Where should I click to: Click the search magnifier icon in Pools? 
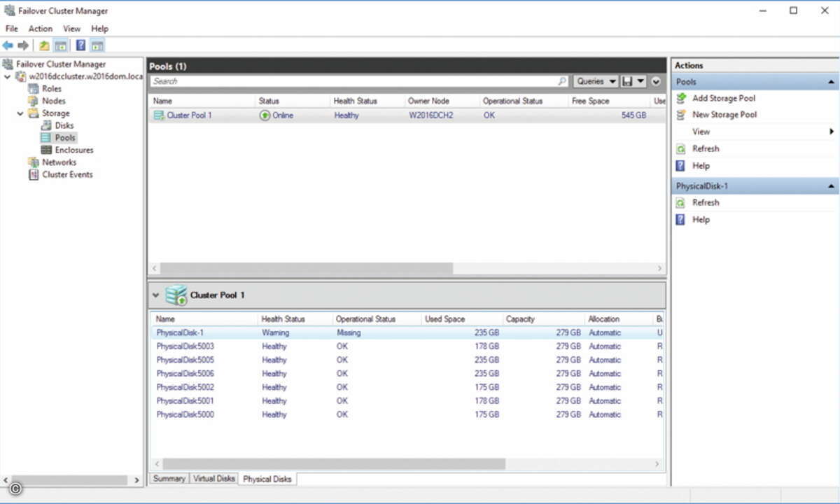pos(562,81)
